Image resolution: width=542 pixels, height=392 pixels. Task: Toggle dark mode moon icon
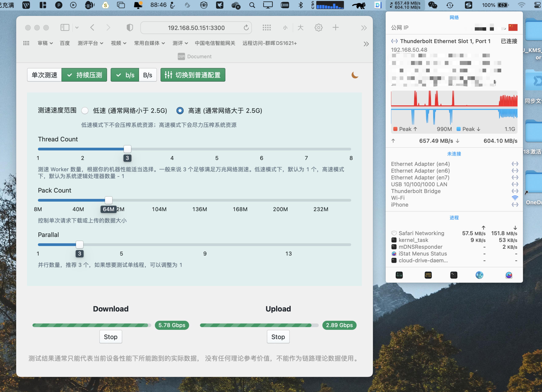coord(355,75)
